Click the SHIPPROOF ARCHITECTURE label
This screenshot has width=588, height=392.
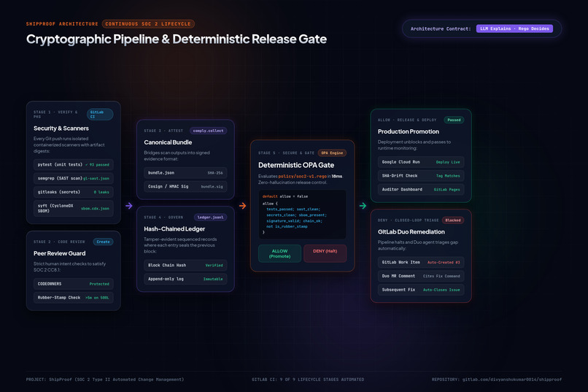tap(62, 23)
